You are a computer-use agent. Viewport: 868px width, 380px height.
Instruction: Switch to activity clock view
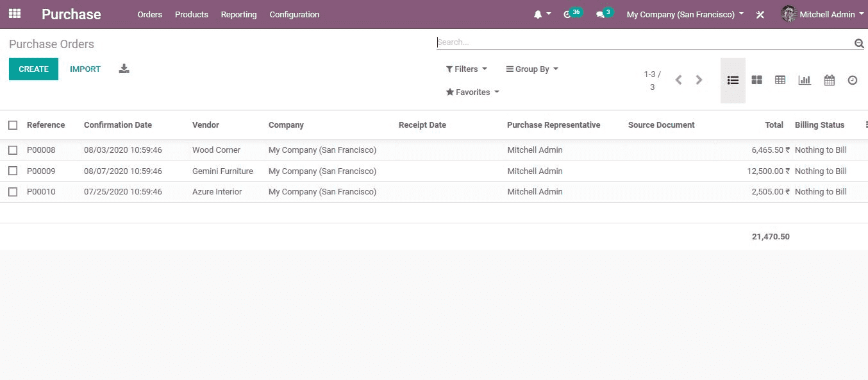point(853,80)
